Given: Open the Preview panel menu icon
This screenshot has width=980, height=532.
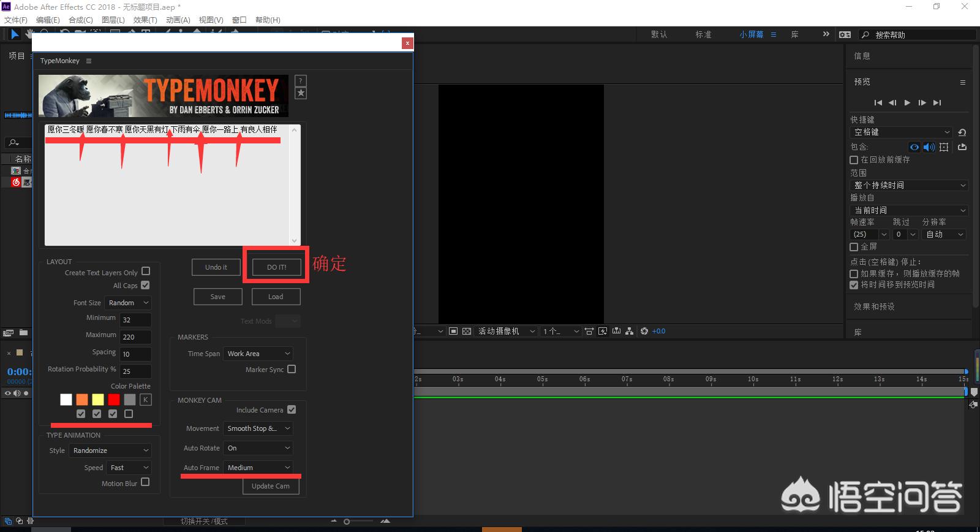Looking at the screenshot, I should coord(963,82).
